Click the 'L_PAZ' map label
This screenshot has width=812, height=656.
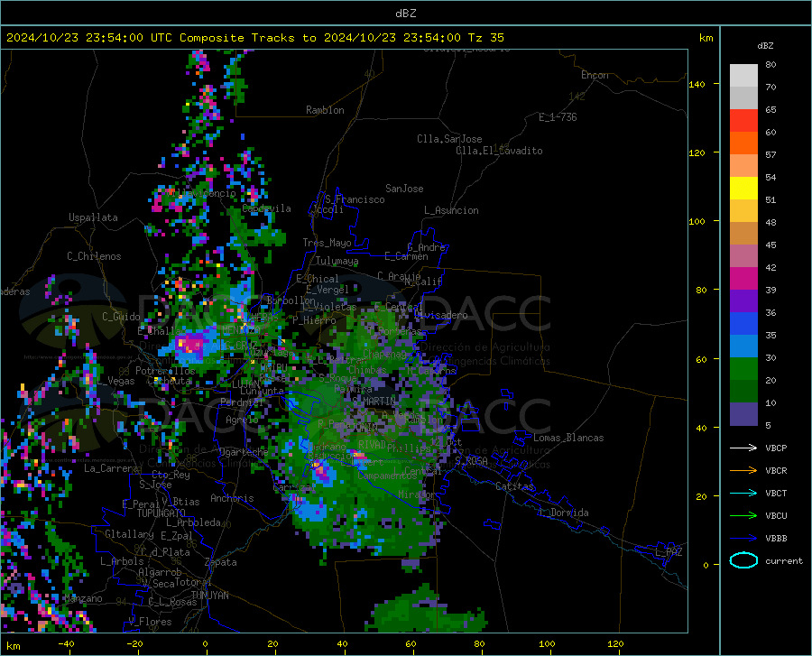tap(669, 552)
